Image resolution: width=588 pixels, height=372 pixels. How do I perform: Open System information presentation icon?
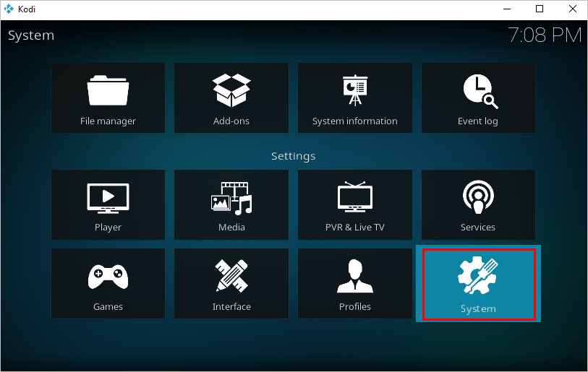(354, 90)
